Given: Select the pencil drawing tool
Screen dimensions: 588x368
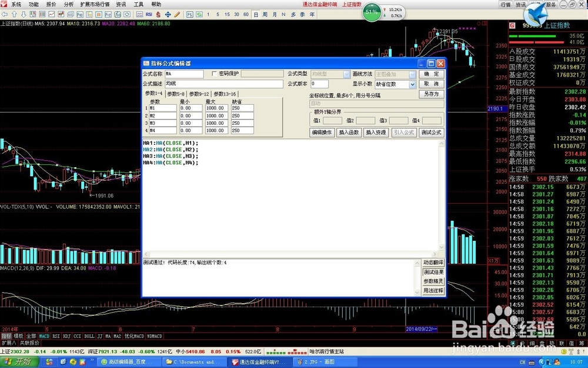Looking at the screenshot, I should pyautogui.click(x=177, y=14).
